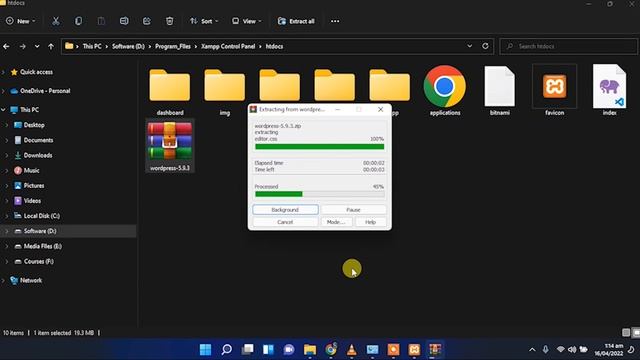This screenshot has width=640, height=360.
Task: Select the applications Chrome HTML file
Action: (445, 91)
